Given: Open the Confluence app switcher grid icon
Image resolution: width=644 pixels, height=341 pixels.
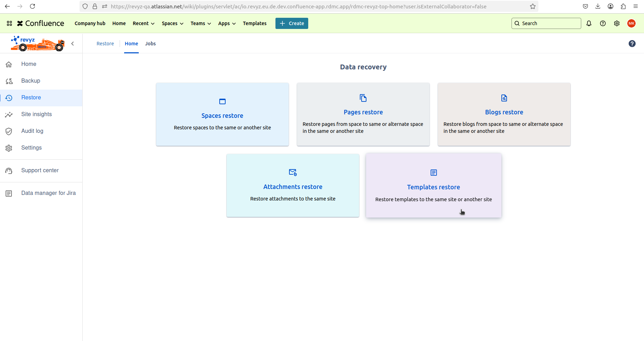Looking at the screenshot, I should coord(9,23).
